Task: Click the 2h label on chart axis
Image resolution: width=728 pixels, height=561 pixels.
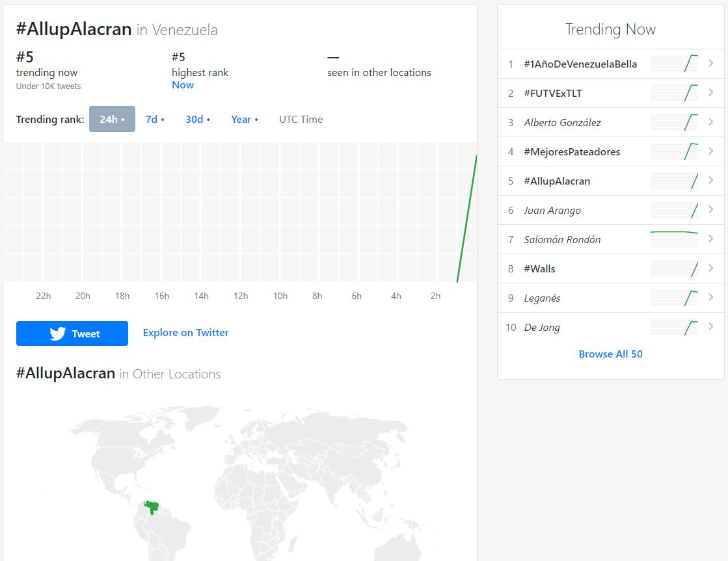Action: click(435, 296)
